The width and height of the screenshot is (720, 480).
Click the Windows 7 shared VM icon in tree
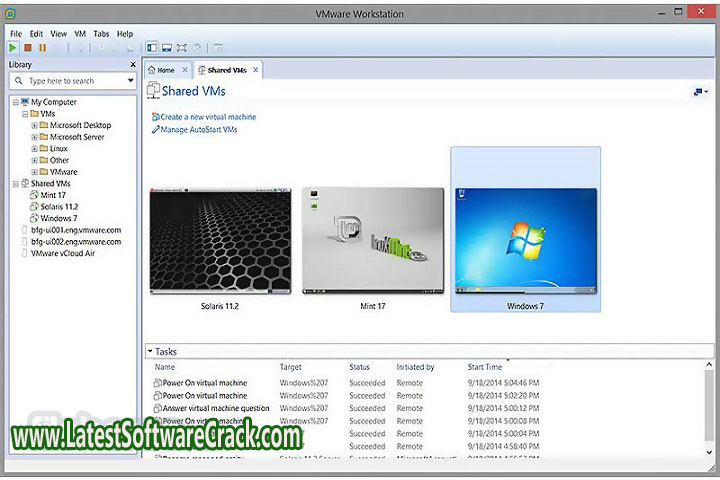click(x=34, y=218)
